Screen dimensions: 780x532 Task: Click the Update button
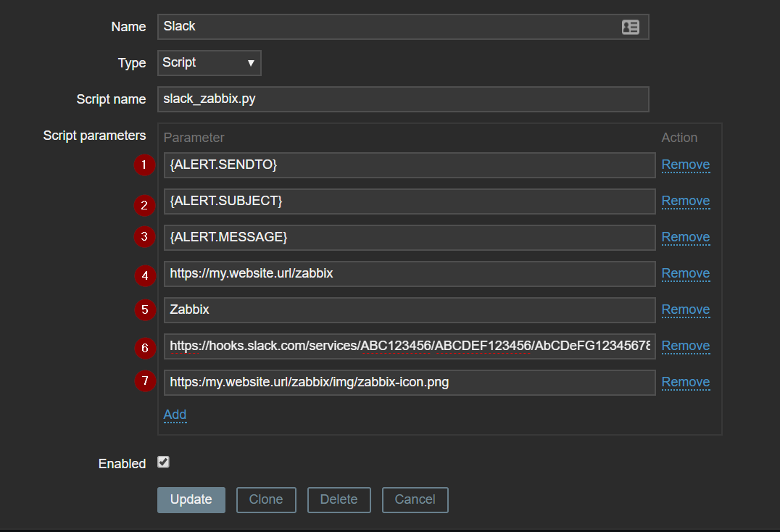tap(191, 499)
